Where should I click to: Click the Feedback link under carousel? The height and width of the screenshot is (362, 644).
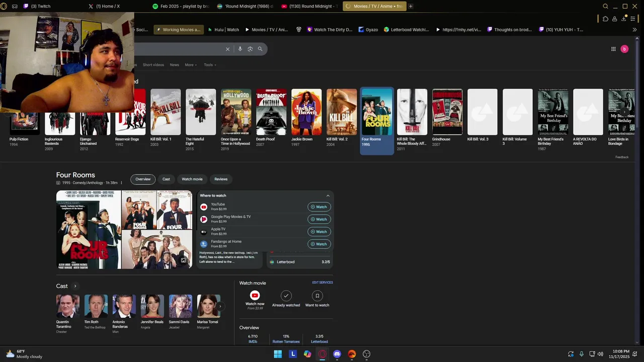tap(622, 157)
